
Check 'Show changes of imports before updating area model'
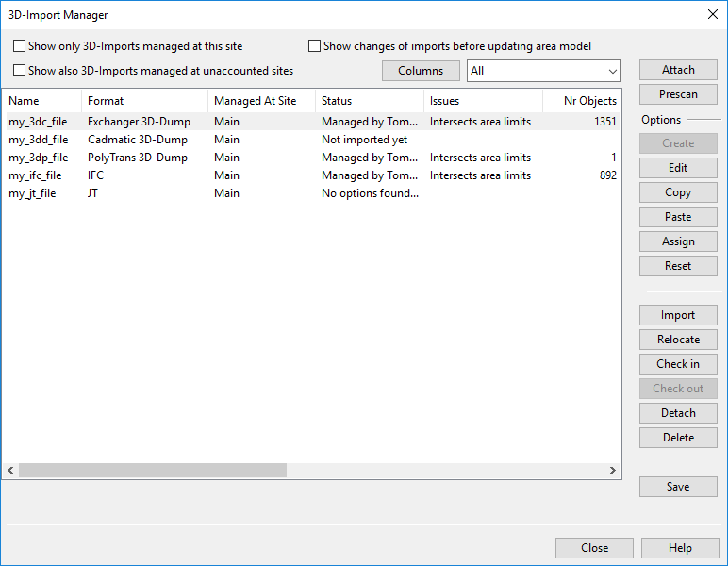click(315, 46)
